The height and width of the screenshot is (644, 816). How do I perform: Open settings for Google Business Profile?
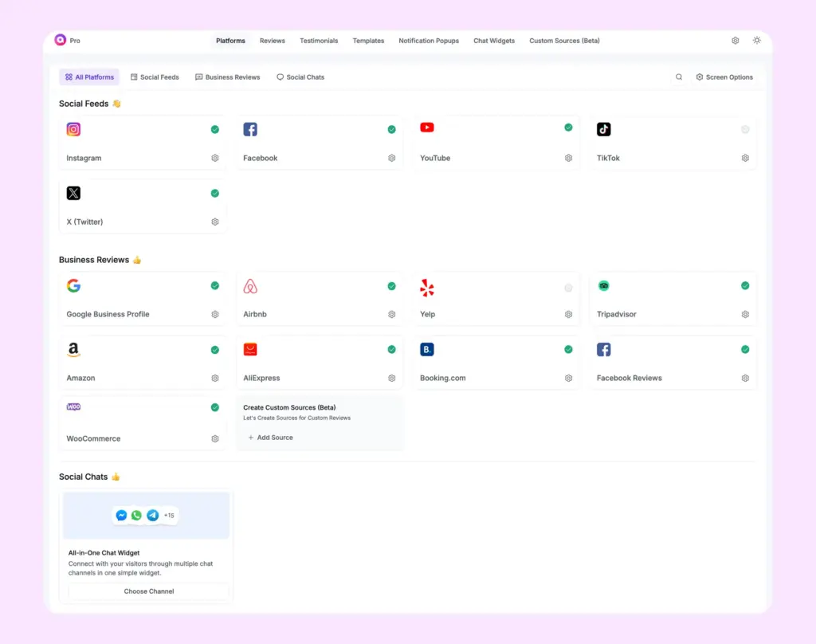coord(214,314)
